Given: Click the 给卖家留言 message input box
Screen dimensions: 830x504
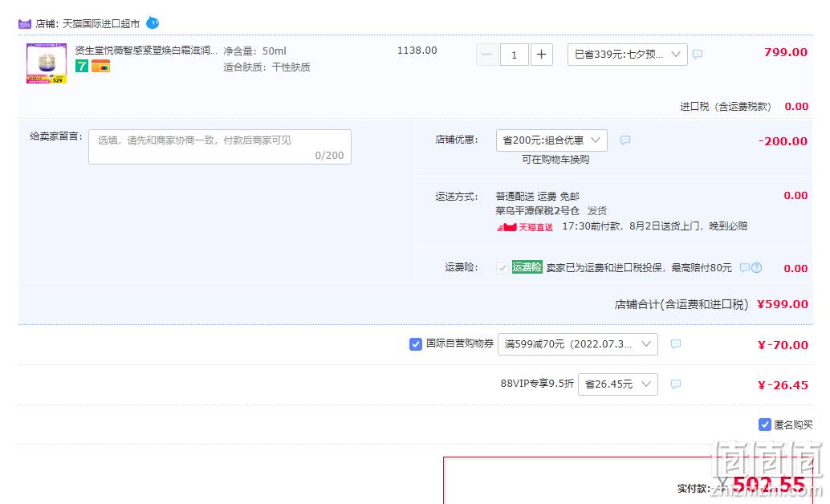Looking at the screenshot, I should (x=220, y=147).
